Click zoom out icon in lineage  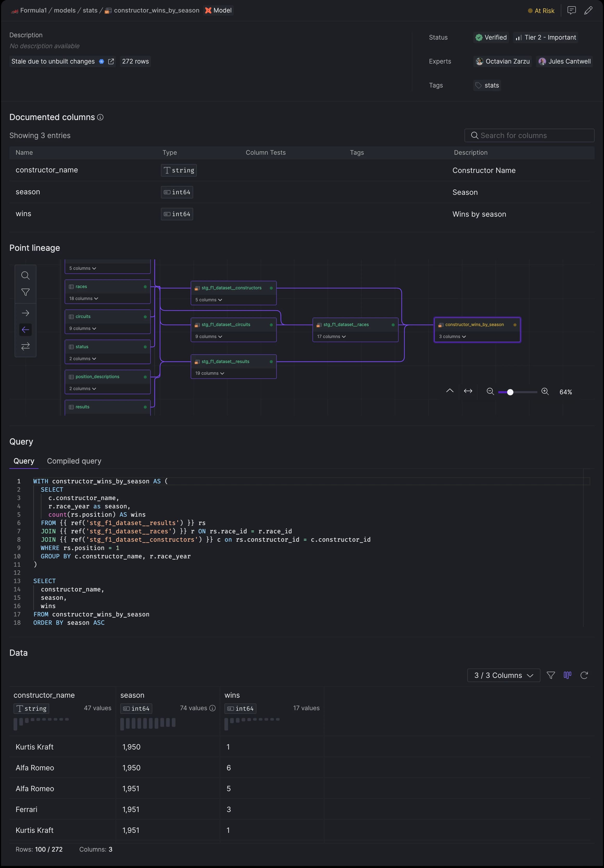(x=490, y=392)
